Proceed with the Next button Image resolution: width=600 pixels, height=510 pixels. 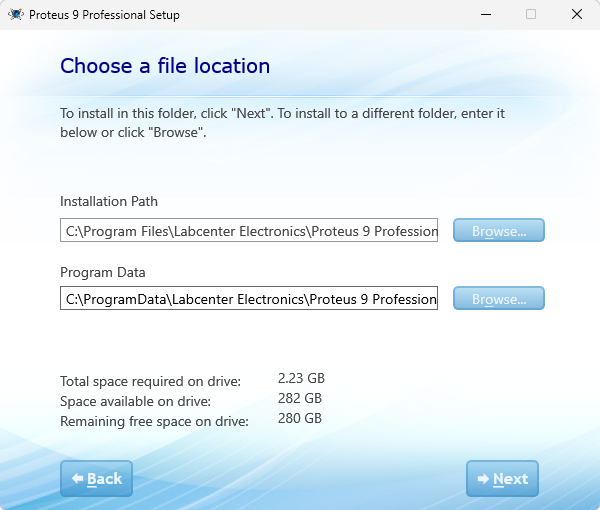(x=502, y=479)
